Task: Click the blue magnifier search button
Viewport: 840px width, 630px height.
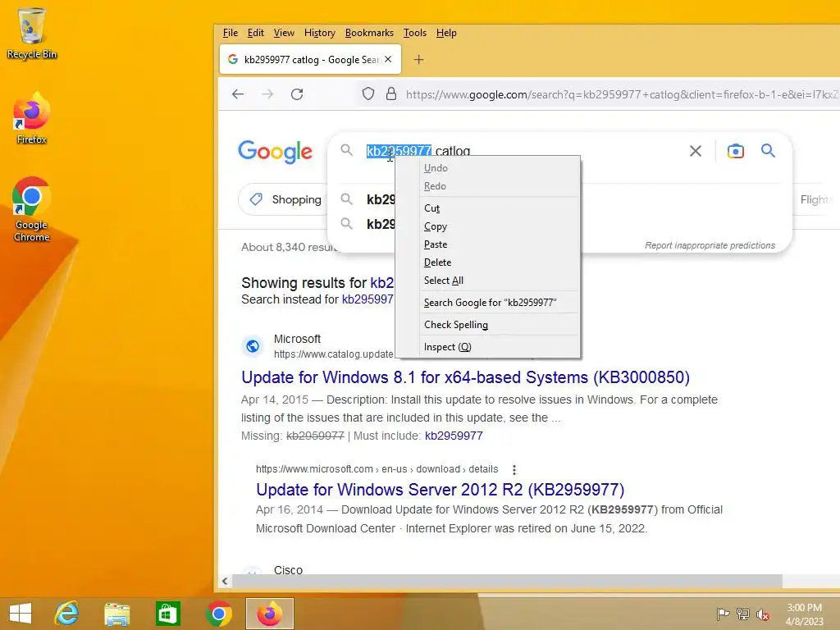Action: click(x=768, y=151)
